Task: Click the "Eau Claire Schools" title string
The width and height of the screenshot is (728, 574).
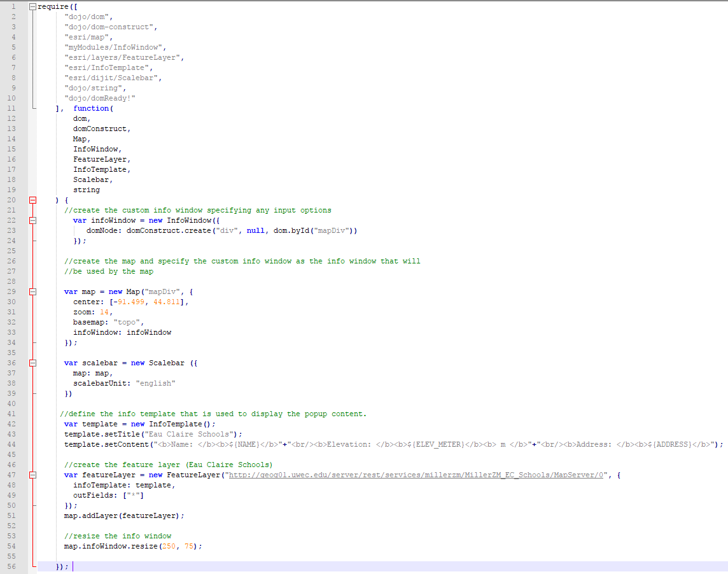Action: tap(189, 434)
